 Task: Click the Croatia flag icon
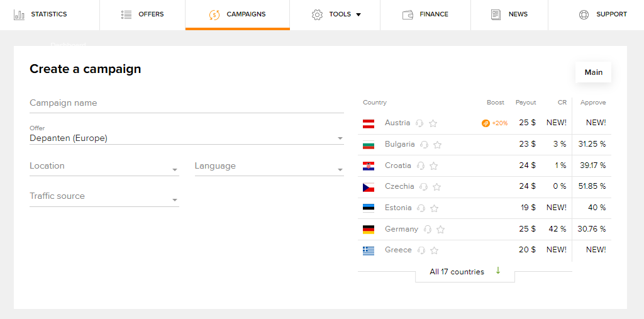pyautogui.click(x=369, y=165)
